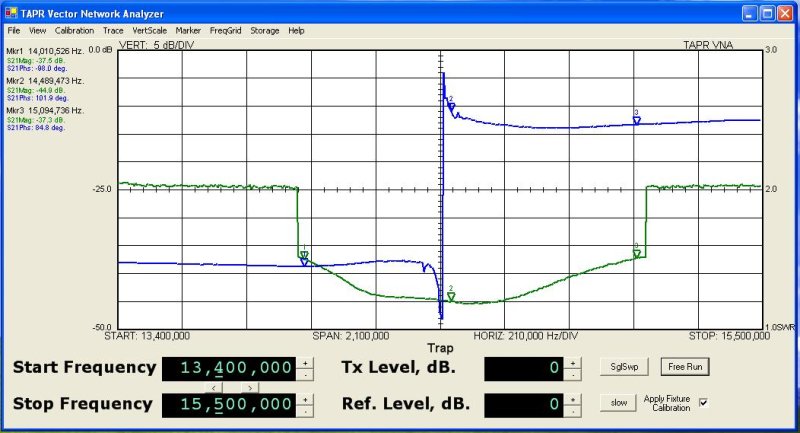Select marker 1 on the green magnitude trace

(x=304, y=254)
